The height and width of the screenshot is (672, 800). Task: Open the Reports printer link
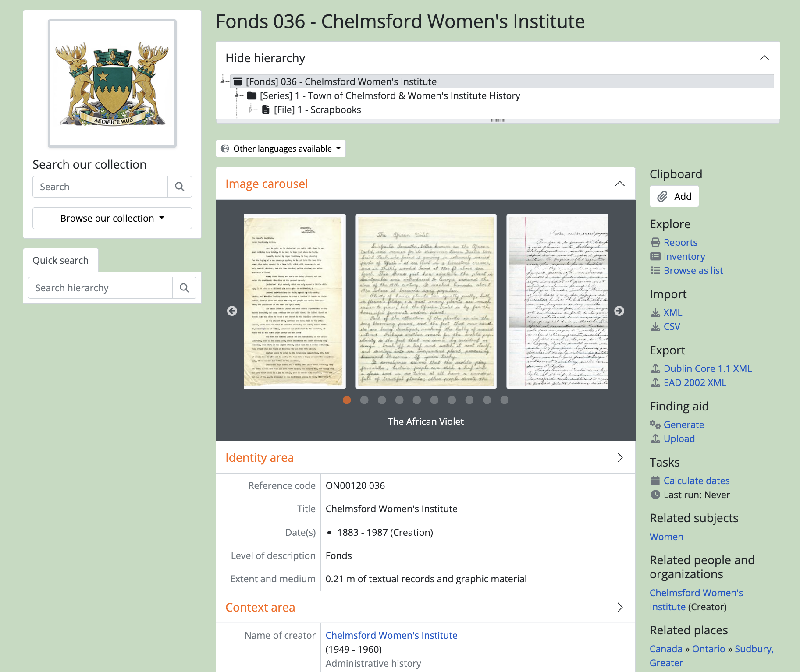tap(680, 242)
